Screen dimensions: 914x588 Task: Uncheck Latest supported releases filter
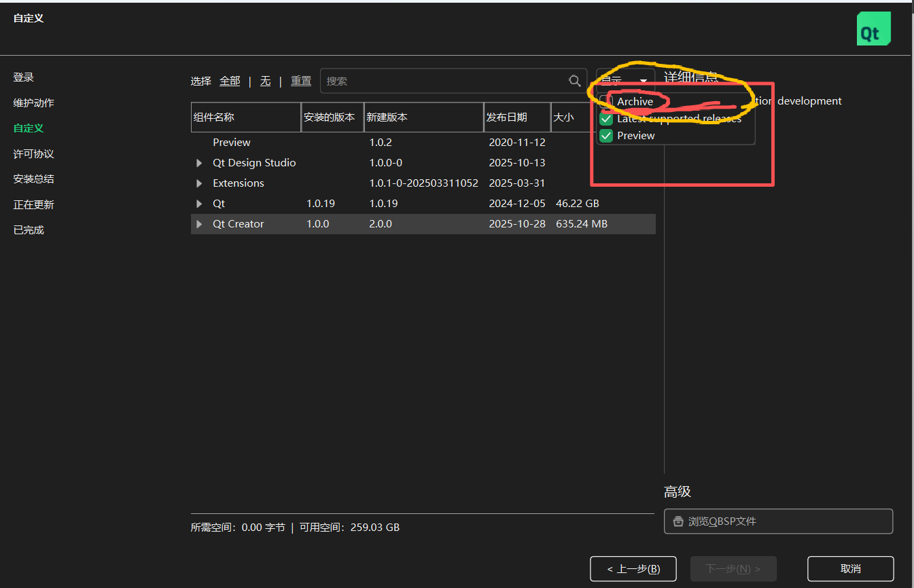coord(606,119)
